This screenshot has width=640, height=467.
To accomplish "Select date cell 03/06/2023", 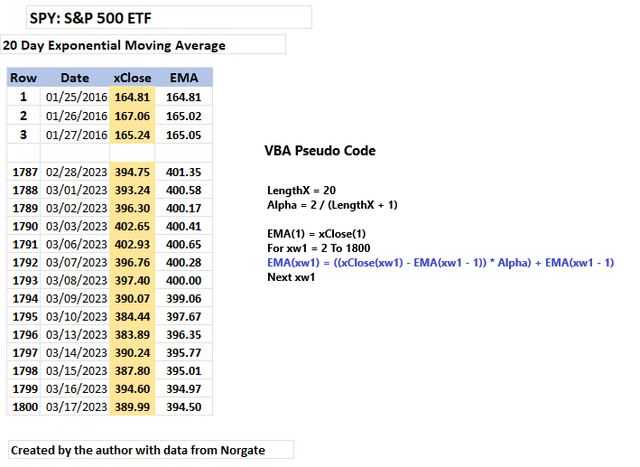I will click(x=75, y=244).
